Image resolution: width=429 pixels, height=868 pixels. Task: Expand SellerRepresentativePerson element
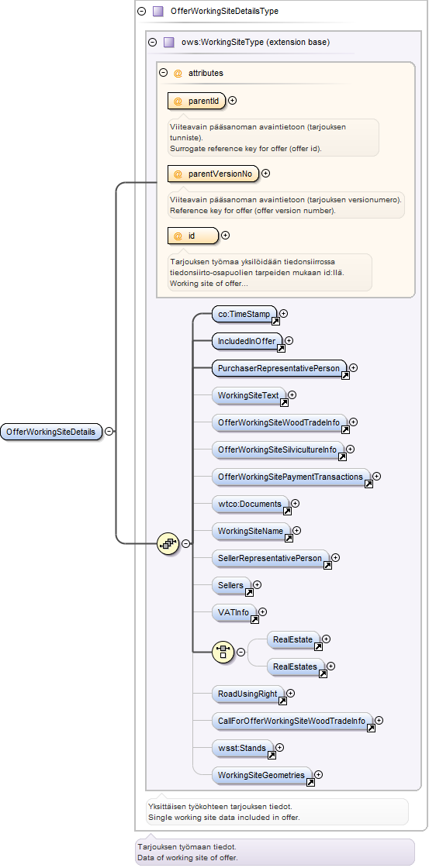[x=335, y=558]
